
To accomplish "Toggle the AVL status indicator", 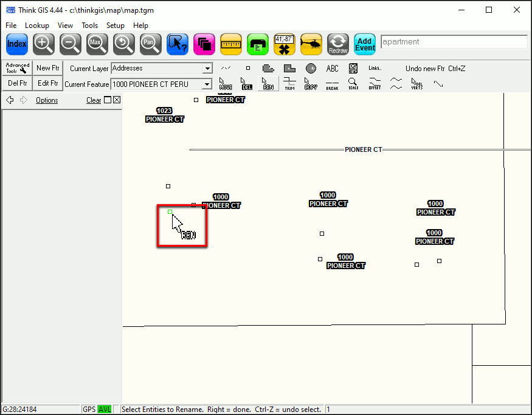I will click(x=105, y=410).
